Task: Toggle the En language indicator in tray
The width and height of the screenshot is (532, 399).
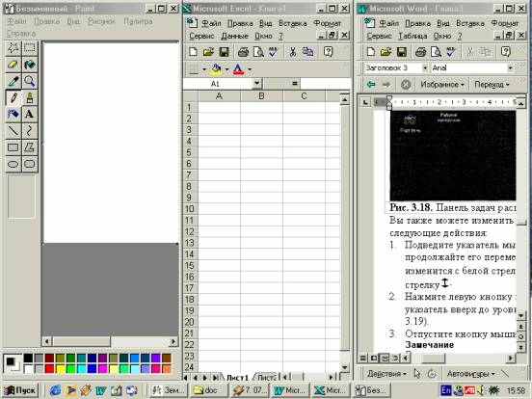Action: point(445,390)
